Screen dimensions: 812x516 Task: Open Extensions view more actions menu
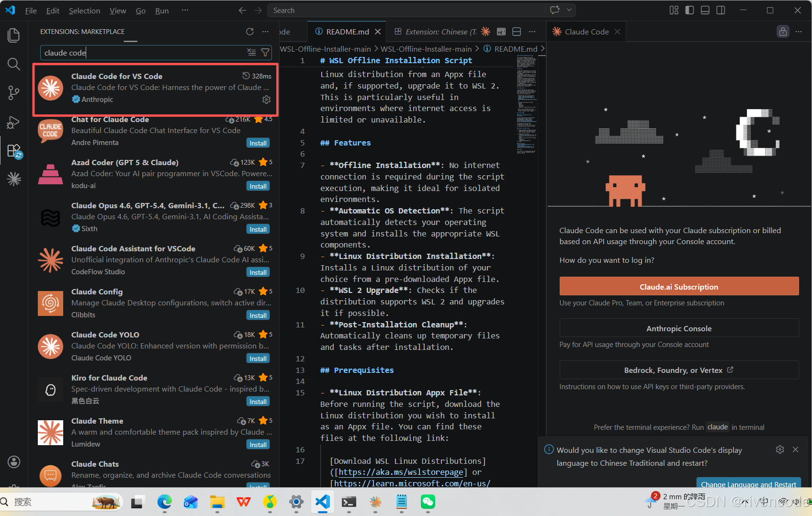coord(265,32)
